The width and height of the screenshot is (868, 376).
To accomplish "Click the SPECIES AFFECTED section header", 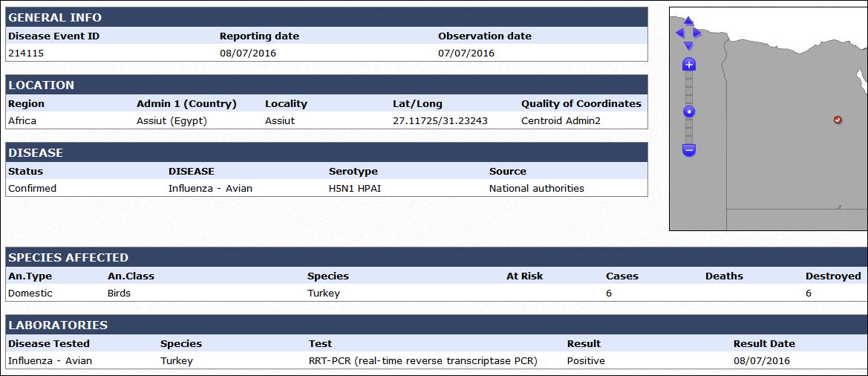I will pos(437,258).
